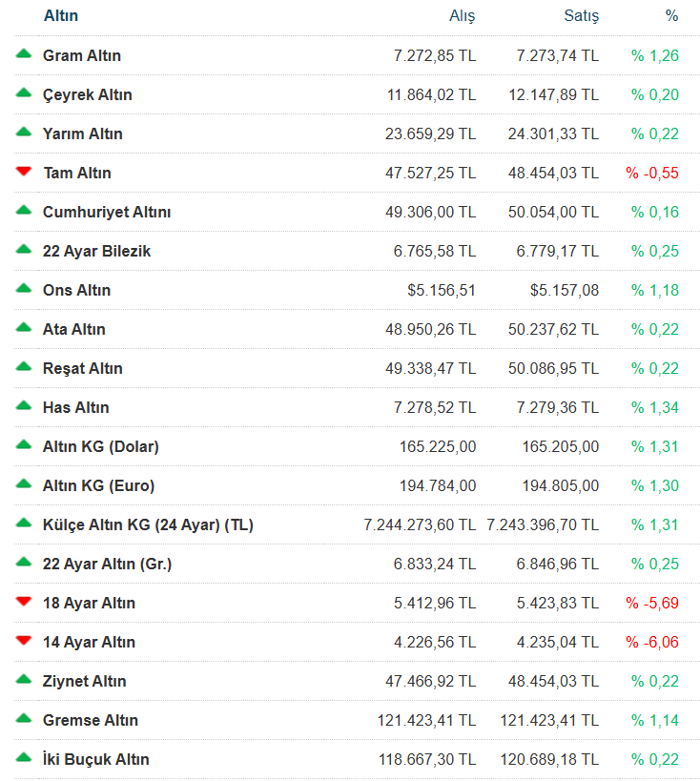Click the Reşat Altın buying price 49.338,47 TL
This screenshot has height=781, width=700.
click(x=430, y=368)
